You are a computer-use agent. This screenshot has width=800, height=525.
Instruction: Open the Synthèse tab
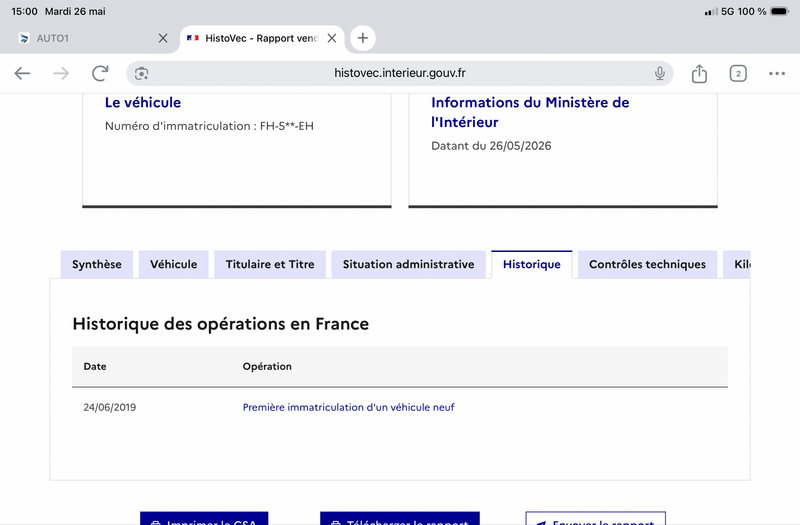tap(97, 264)
